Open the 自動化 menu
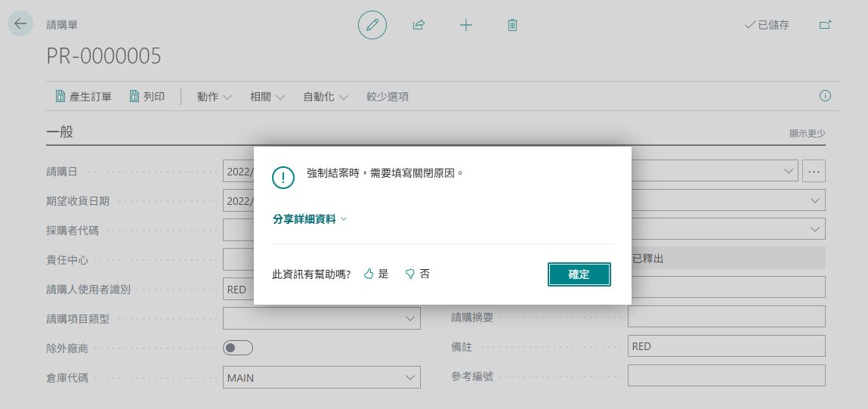This screenshot has width=868, height=409. 326,97
